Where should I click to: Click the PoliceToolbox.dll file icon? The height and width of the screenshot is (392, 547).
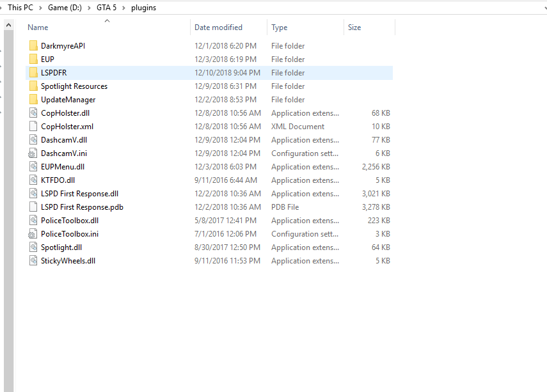[x=33, y=221]
